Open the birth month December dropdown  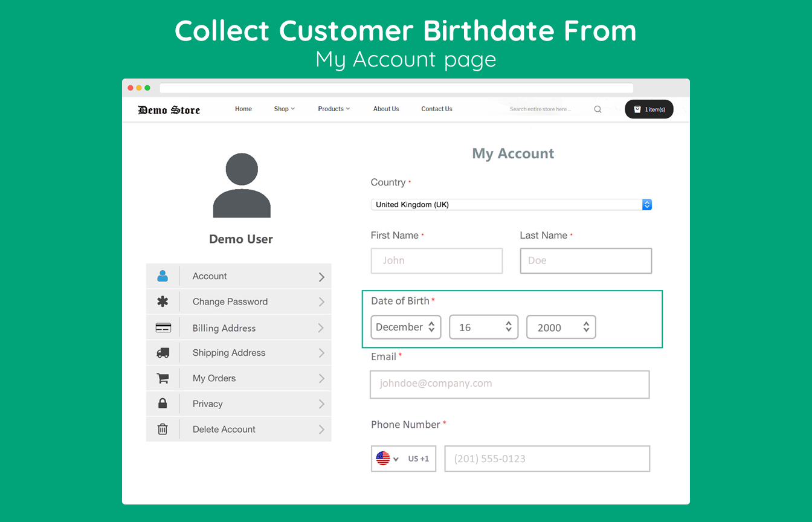tap(405, 327)
